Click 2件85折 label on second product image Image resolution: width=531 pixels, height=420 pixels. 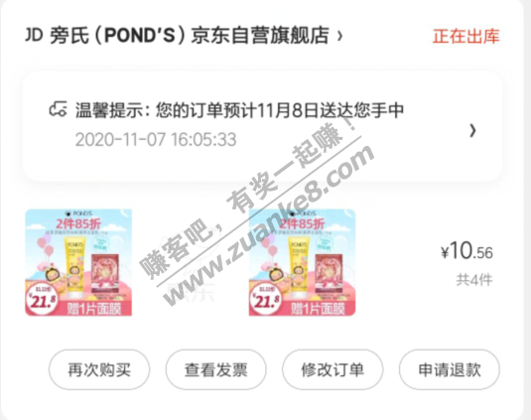(302, 223)
